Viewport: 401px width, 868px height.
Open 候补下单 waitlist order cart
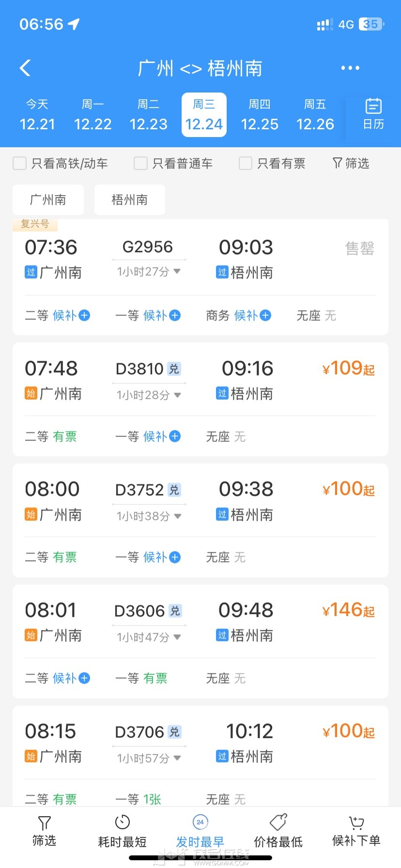click(356, 831)
